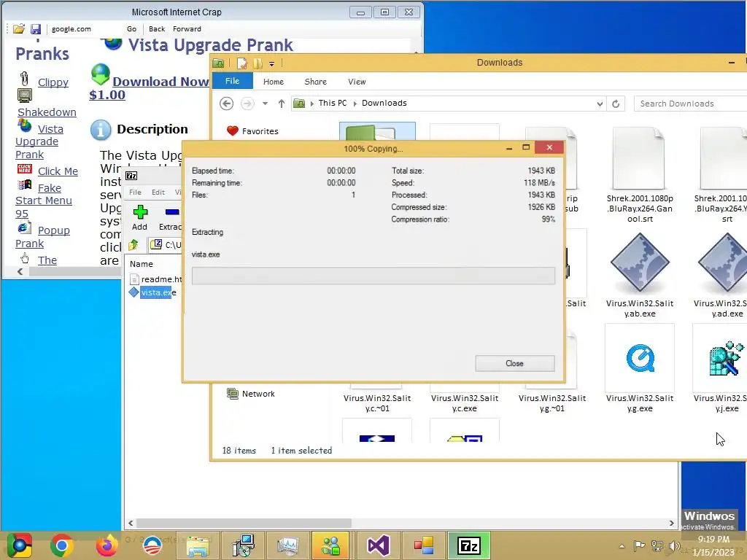This screenshot has width=747, height=560.
Task: Open File Explorer from the taskbar
Action: 198,545
